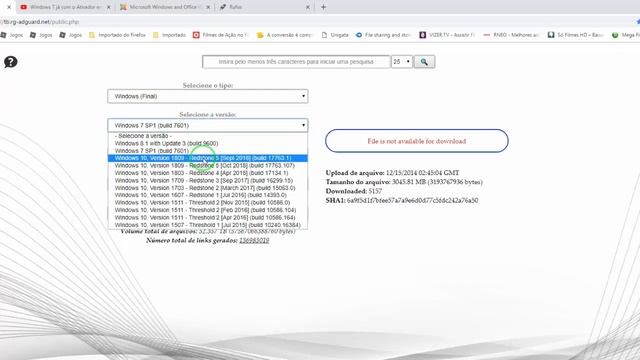This screenshot has width=640, height=360.
Task: Click the total generated links number link
Action: [x=254, y=240]
